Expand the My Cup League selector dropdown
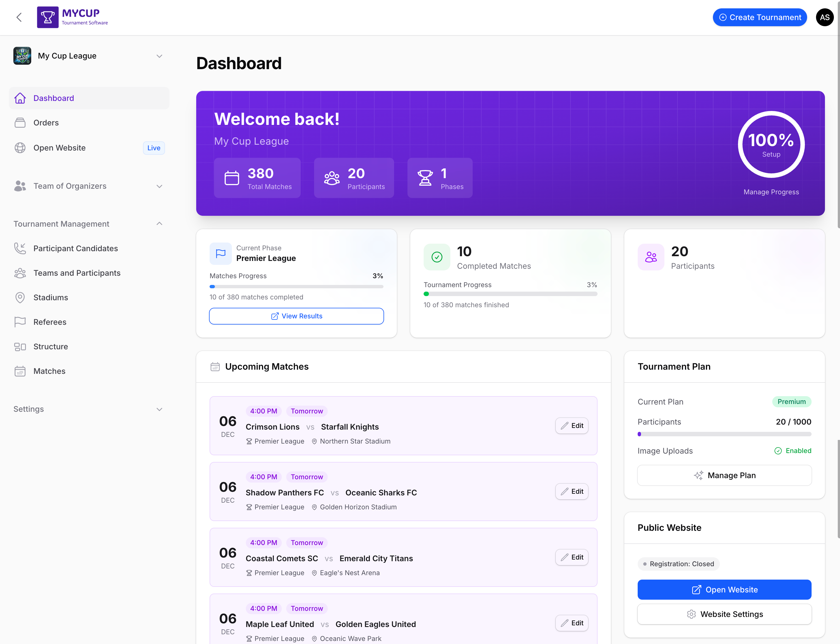Image resolution: width=840 pixels, height=644 pixels. click(159, 56)
